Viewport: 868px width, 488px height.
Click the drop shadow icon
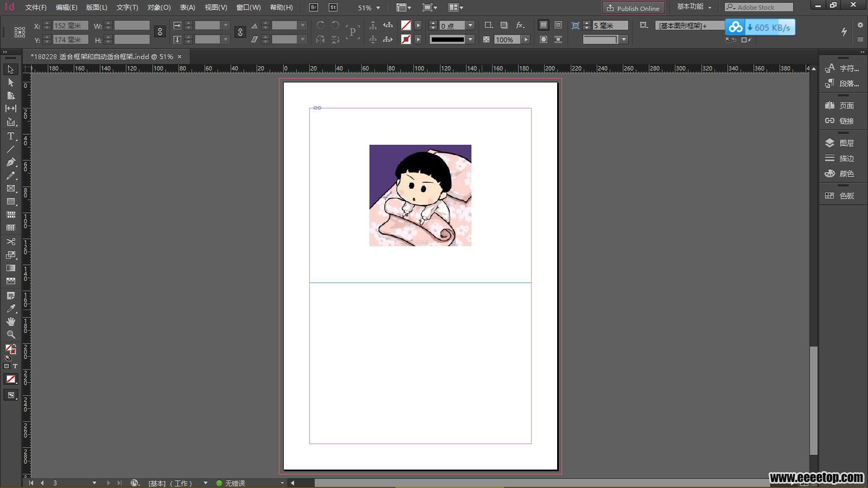(504, 25)
